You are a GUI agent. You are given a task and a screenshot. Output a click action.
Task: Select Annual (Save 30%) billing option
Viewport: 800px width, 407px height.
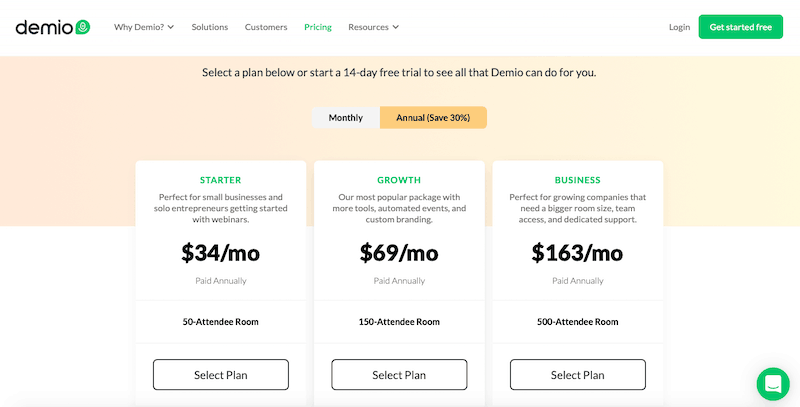[433, 118]
